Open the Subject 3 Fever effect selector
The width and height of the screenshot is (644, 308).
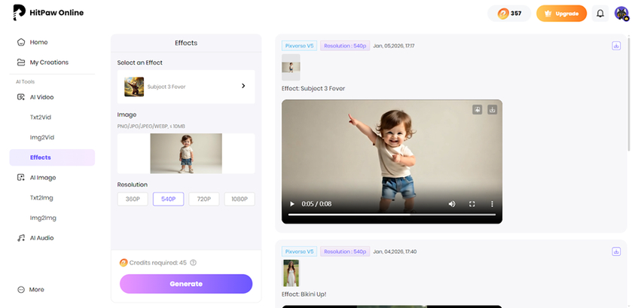pos(186,87)
